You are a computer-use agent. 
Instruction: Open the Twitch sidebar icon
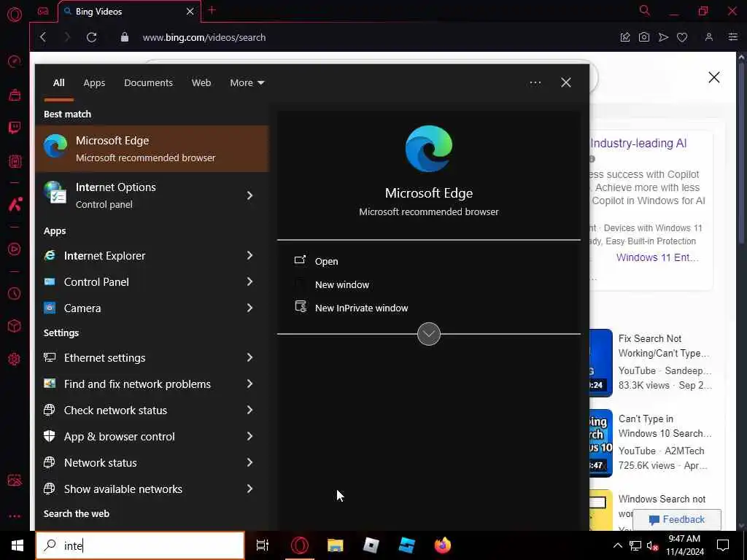(x=15, y=128)
